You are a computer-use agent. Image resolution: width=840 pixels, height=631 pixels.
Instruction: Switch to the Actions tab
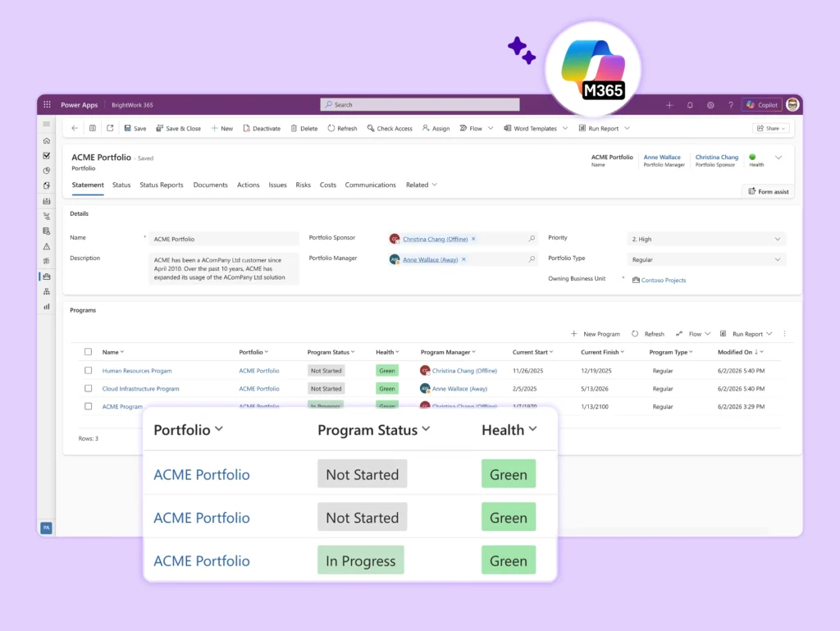click(x=248, y=185)
